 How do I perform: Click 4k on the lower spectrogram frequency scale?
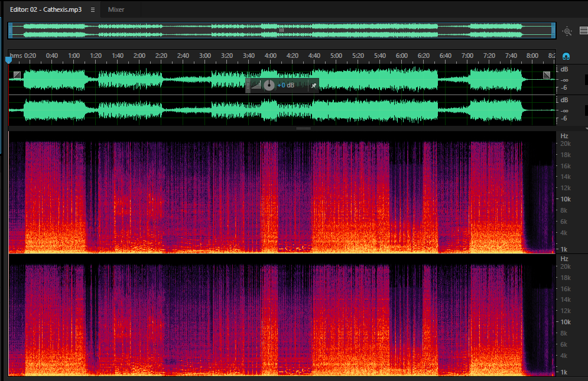pyautogui.click(x=564, y=356)
